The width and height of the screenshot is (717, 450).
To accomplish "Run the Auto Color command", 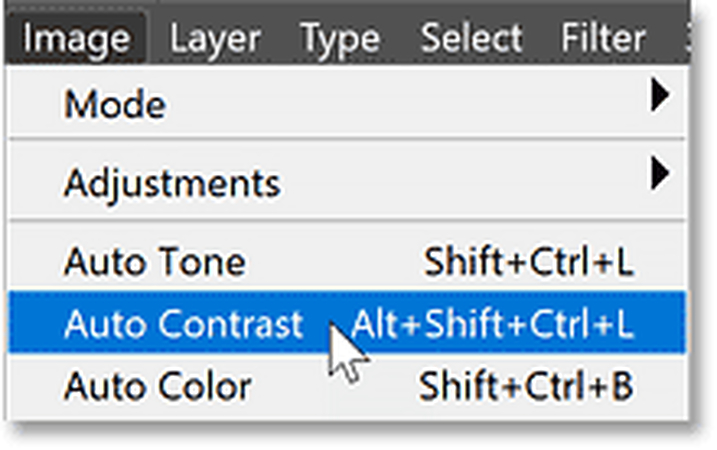I will point(157,385).
